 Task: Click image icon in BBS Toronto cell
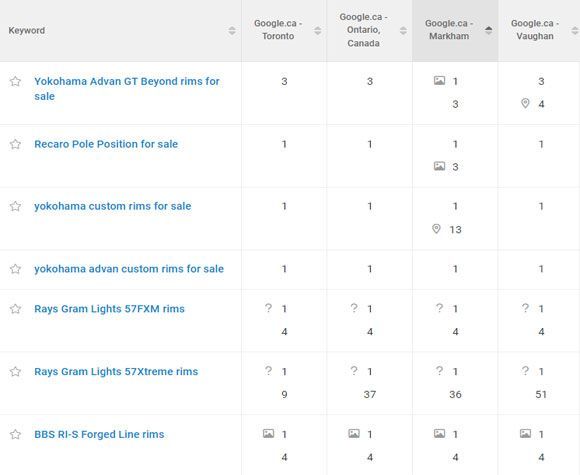click(x=269, y=433)
